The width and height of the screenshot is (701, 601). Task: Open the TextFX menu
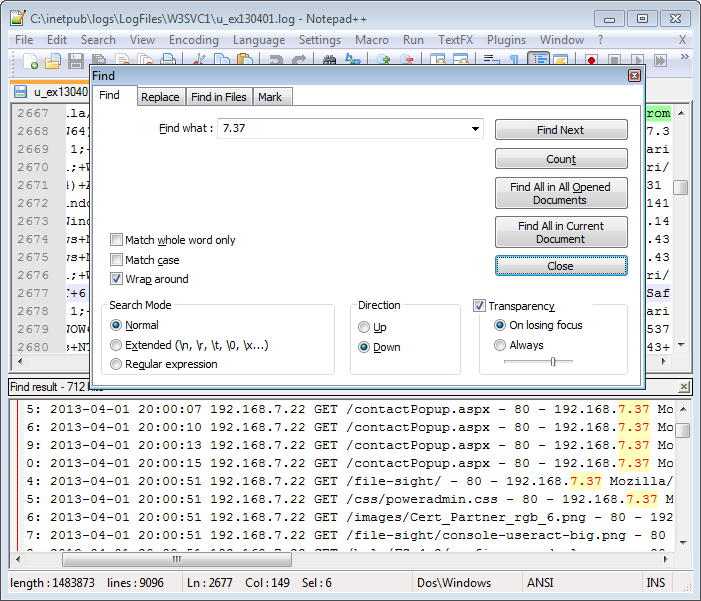455,40
